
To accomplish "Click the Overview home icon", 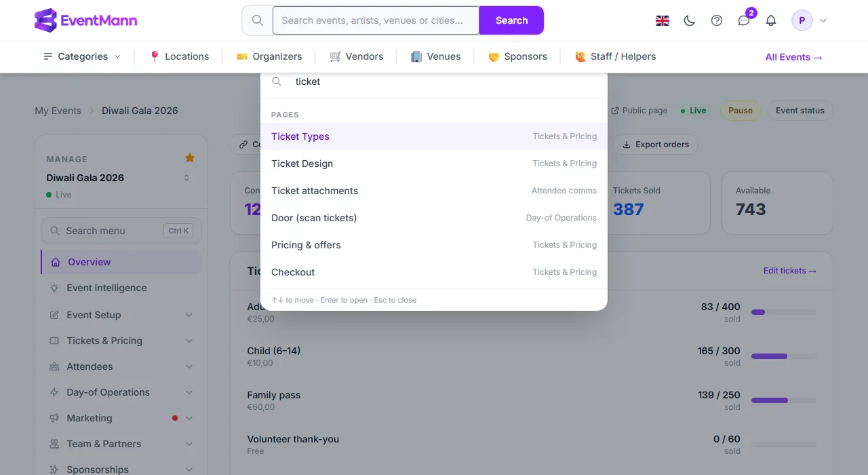I will click(56, 262).
